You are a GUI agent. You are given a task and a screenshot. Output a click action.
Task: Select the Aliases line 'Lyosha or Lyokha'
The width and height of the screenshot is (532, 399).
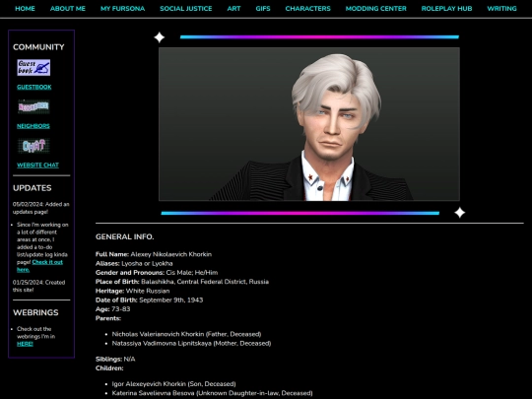pos(134,264)
